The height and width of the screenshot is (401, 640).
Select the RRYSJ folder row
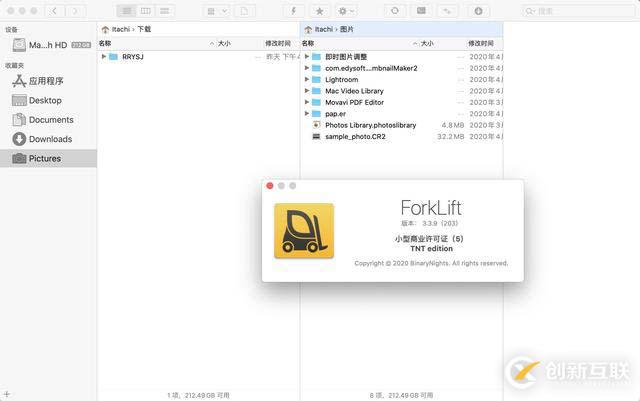pos(199,57)
